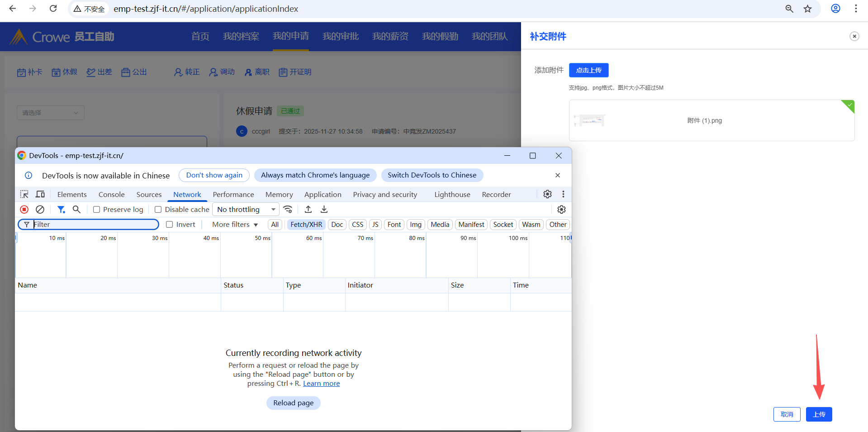
Task: Click the blue 上传 button
Action: (819, 414)
